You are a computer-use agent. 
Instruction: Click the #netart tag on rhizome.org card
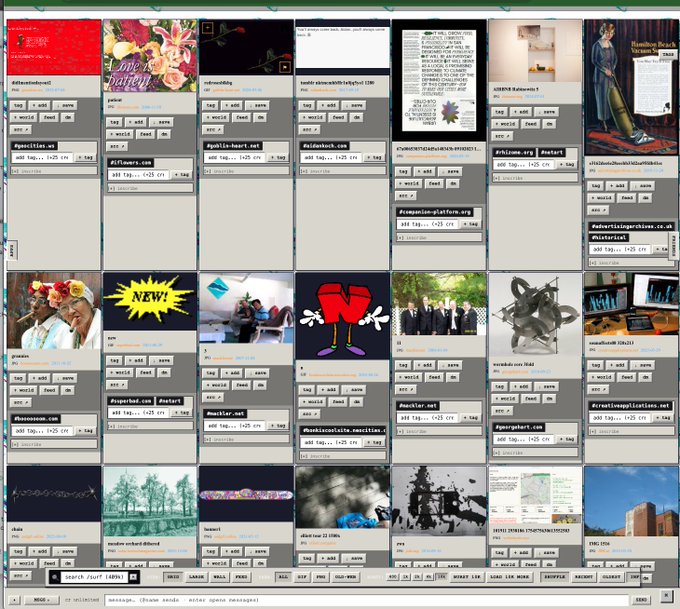(552, 152)
